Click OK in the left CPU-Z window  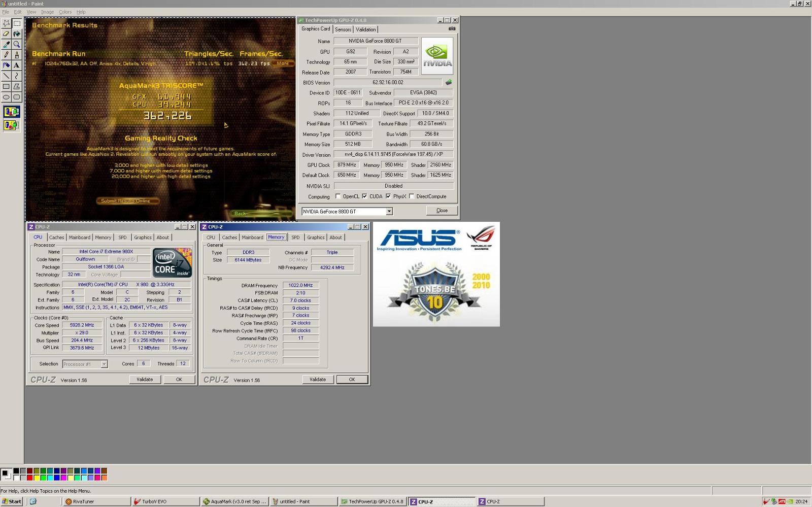pyautogui.click(x=179, y=380)
